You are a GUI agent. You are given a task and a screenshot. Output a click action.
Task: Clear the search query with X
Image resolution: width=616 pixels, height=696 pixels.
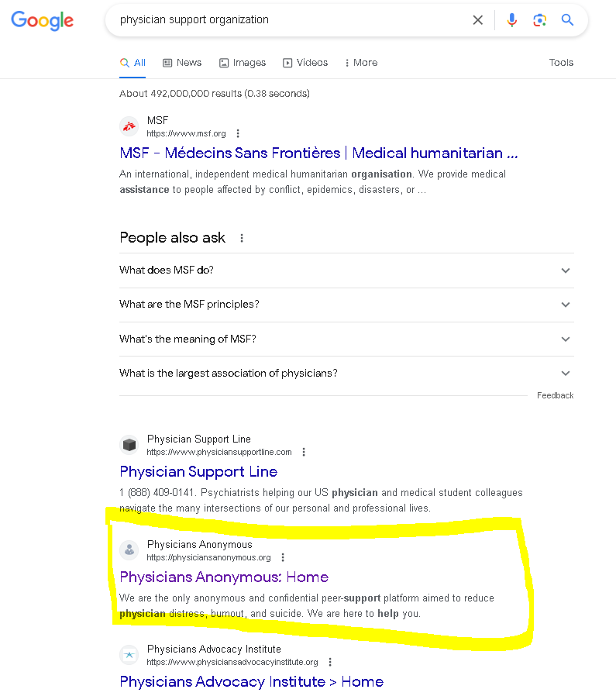tap(477, 20)
